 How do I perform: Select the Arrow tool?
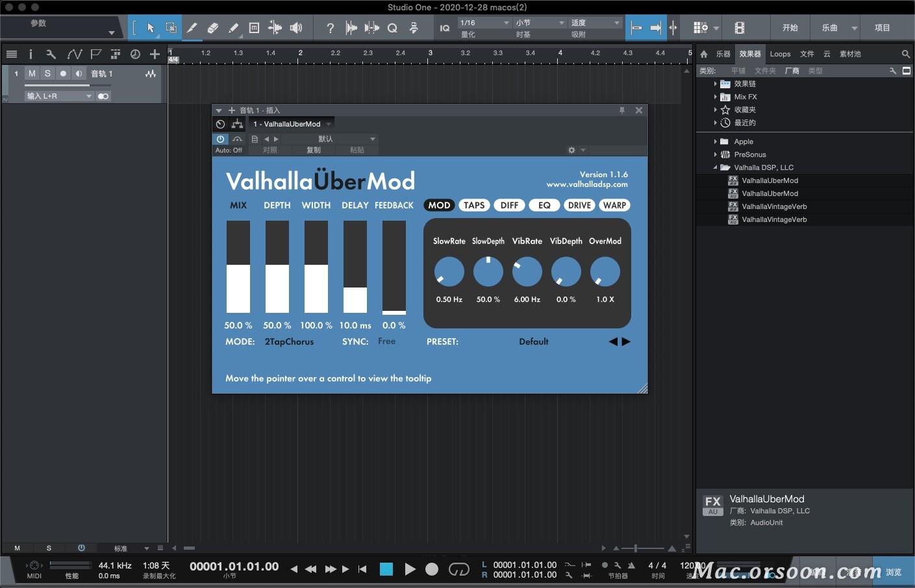point(151,28)
